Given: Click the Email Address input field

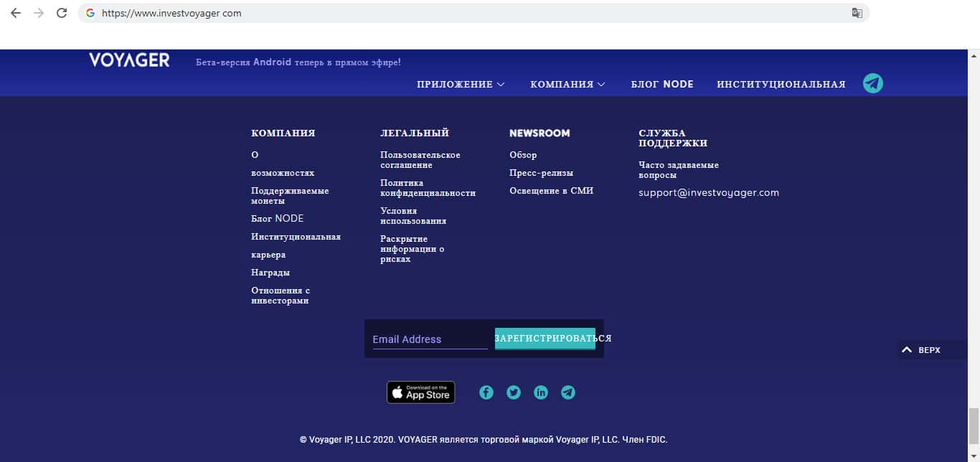Looking at the screenshot, I should click(430, 339).
